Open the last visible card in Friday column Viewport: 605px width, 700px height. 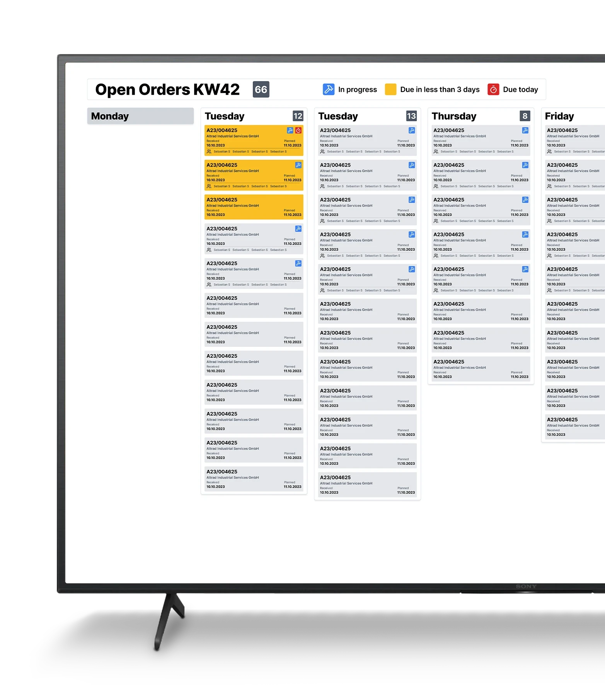575,427
